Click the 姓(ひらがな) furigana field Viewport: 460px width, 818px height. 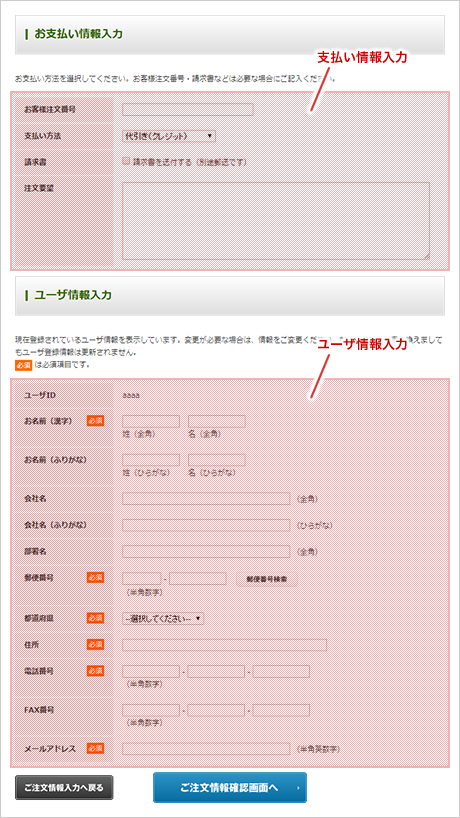pyautogui.click(x=151, y=460)
